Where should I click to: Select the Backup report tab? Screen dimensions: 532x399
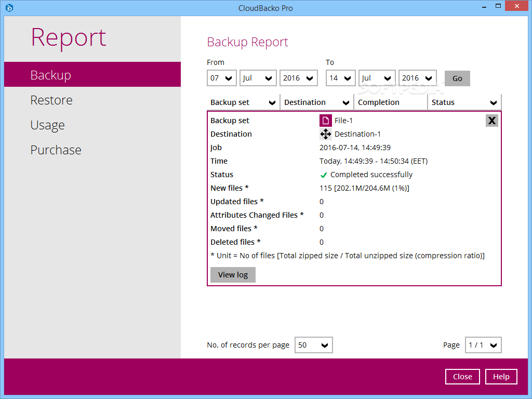[92, 75]
